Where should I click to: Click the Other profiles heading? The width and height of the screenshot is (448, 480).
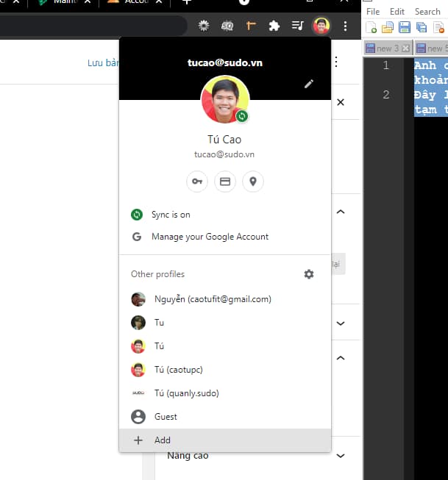(x=158, y=274)
